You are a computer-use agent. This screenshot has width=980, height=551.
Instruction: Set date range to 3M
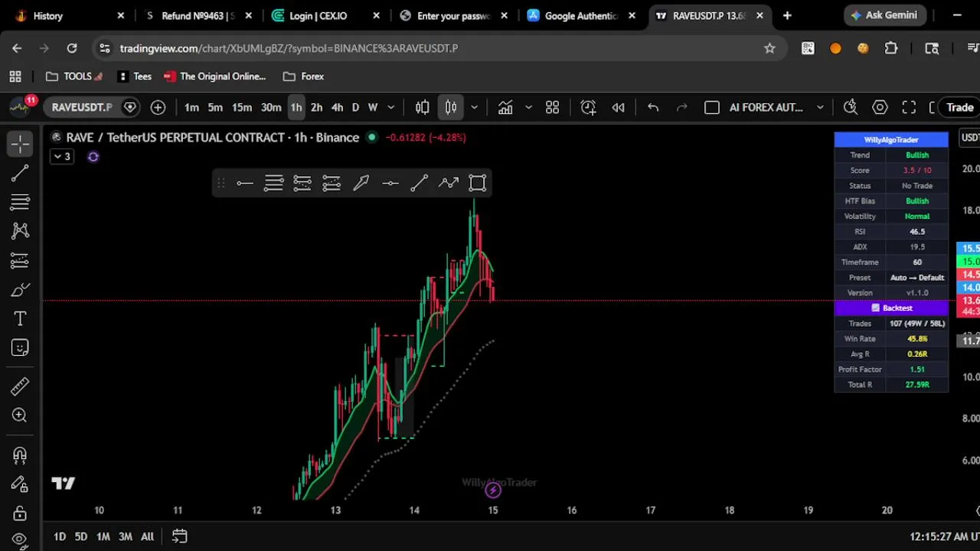pyautogui.click(x=126, y=536)
